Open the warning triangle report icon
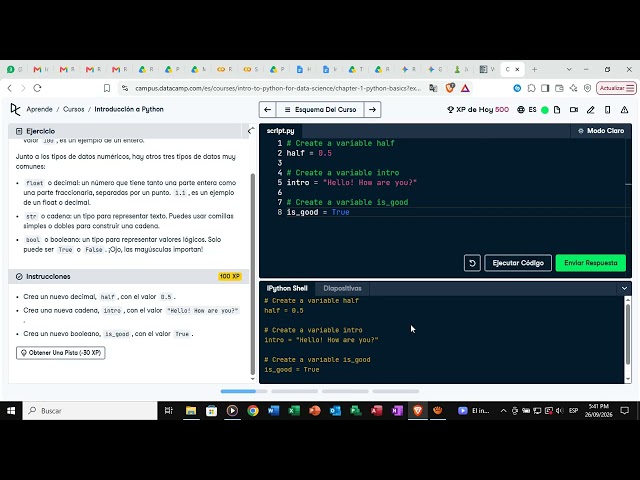The height and width of the screenshot is (480, 640). (x=624, y=109)
